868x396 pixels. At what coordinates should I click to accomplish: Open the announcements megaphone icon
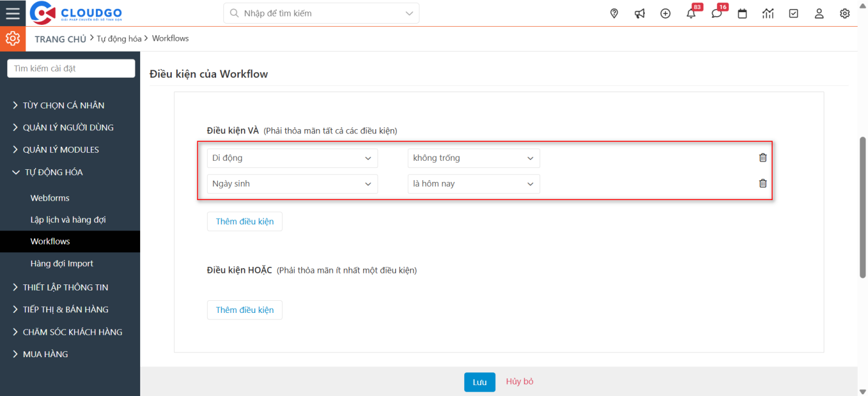[x=639, y=13]
